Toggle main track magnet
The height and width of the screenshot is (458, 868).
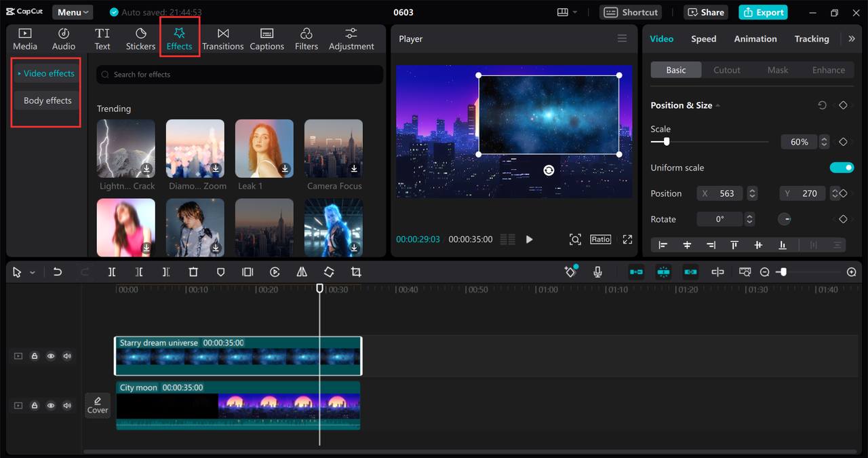coord(636,272)
